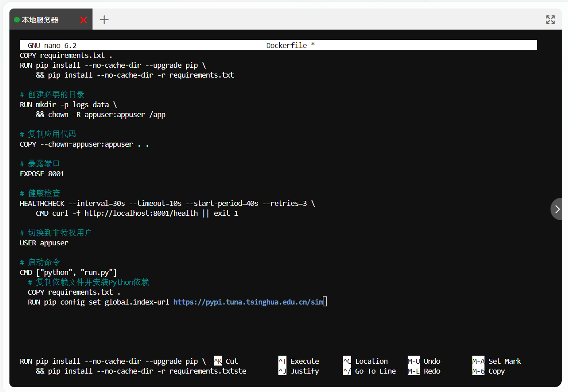568x392 pixels.
Task: Close the 本地服务器 tab with red X
Action: tap(83, 20)
